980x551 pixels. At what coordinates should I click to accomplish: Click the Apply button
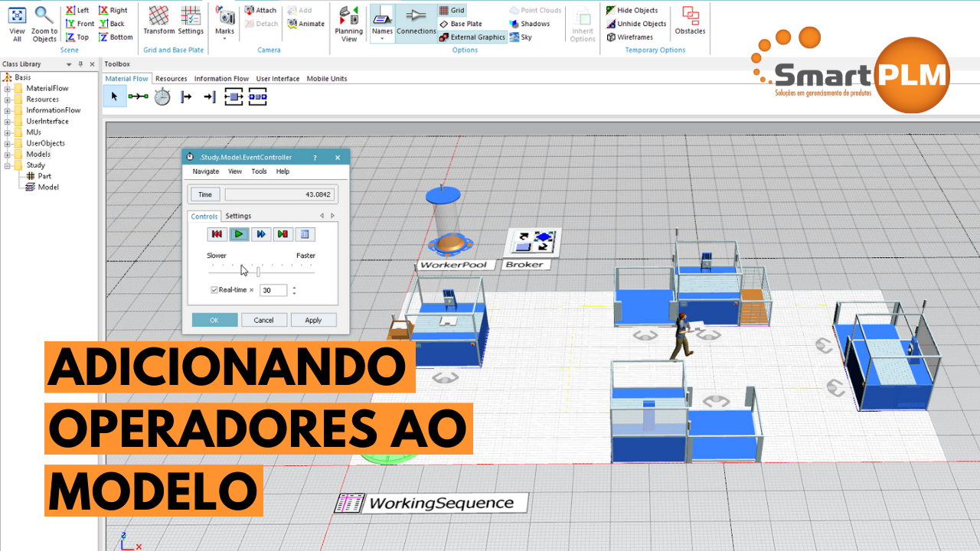pyautogui.click(x=313, y=320)
